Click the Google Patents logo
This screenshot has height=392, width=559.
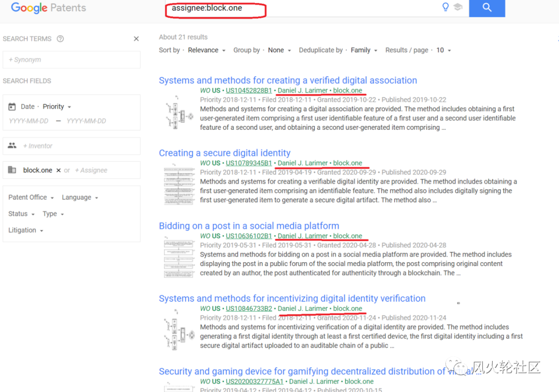pos(49,8)
